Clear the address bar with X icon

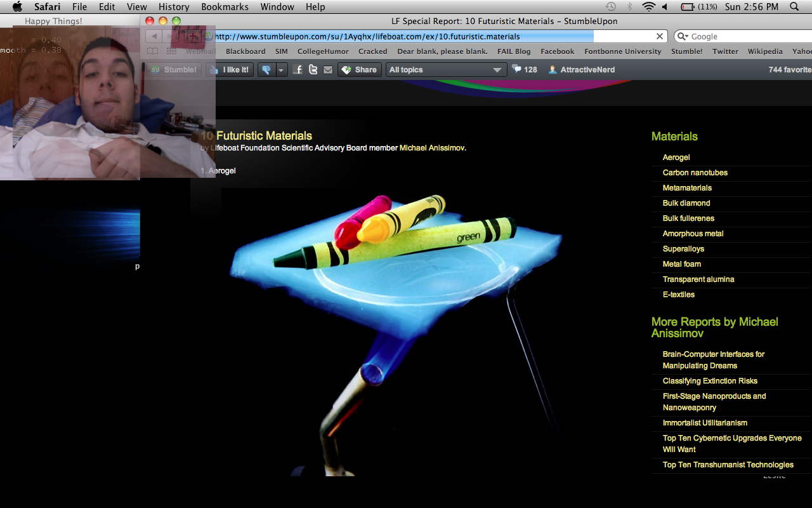[660, 37]
